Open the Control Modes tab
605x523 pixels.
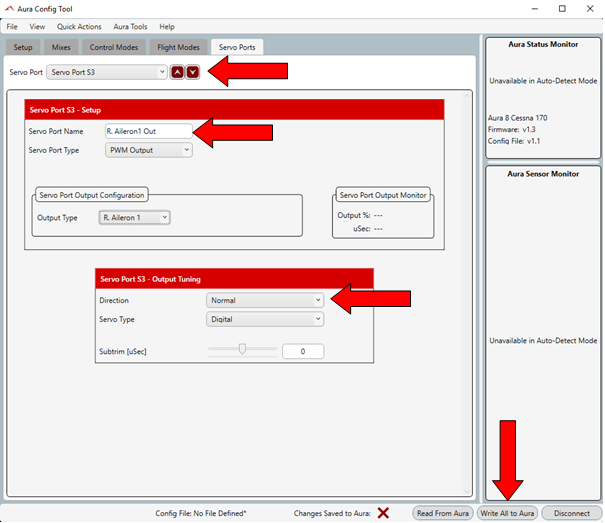pyautogui.click(x=113, y=47)
